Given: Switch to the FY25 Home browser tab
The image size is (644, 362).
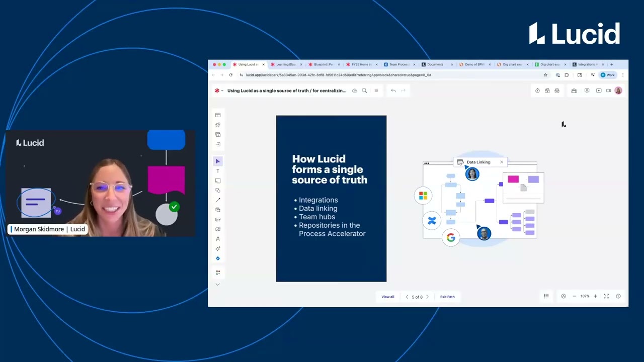Looking at the screenshot, I should click(x=361, y=64).
